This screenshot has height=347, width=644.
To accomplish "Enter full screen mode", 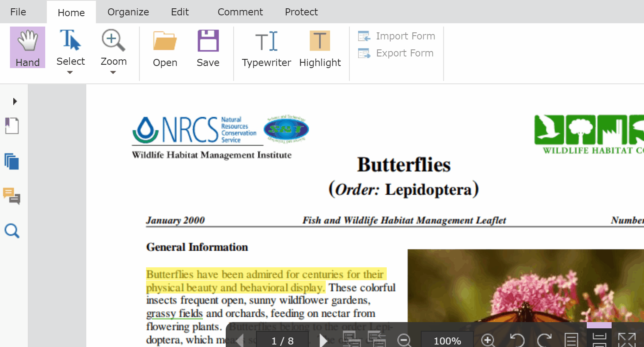I will [627, 340].
